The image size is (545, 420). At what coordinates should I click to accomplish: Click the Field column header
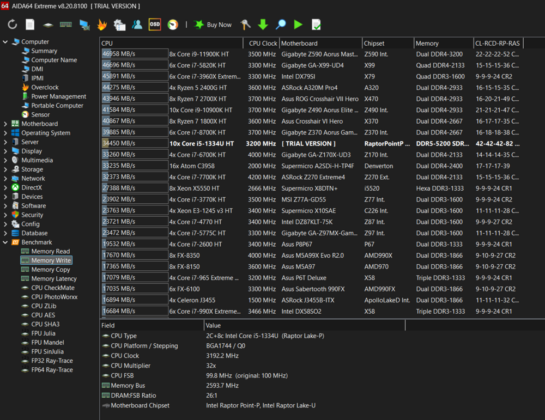pyautogui.click(x=152, y=325)
